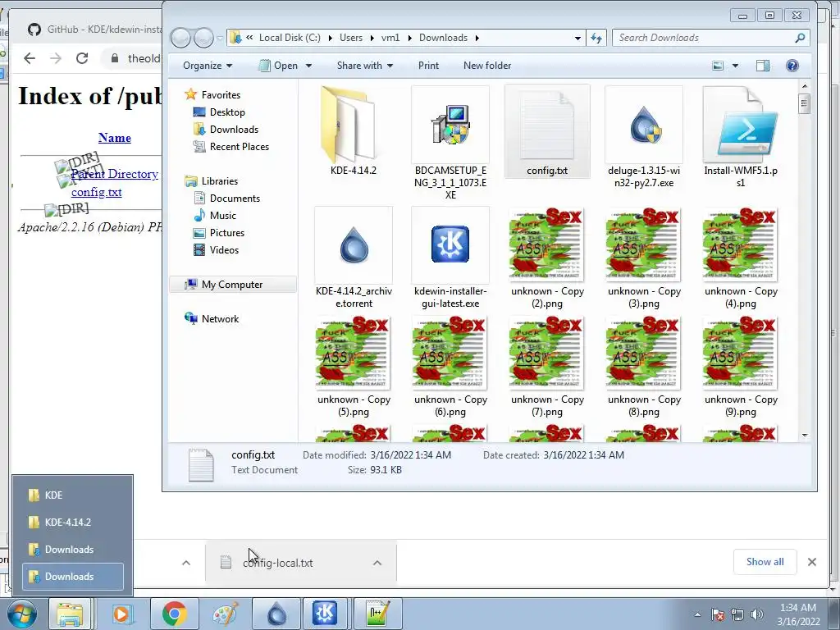Expand the Open button dropdown arrow
840x630 pixels.
309,66
